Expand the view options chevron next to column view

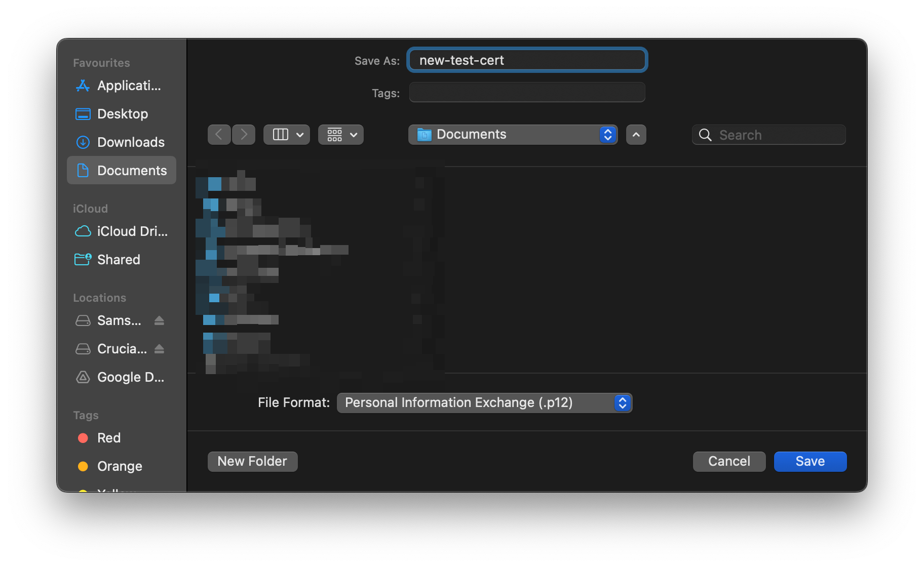[300, 134]
